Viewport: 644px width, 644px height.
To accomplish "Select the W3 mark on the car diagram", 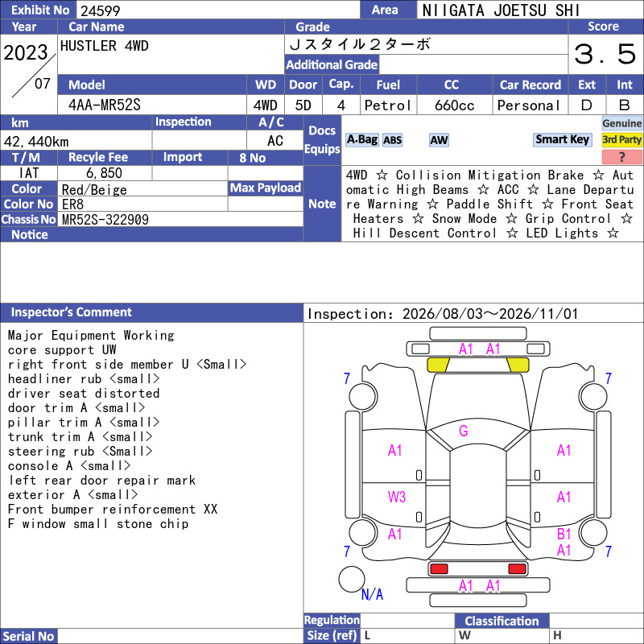I will [397, 497].
